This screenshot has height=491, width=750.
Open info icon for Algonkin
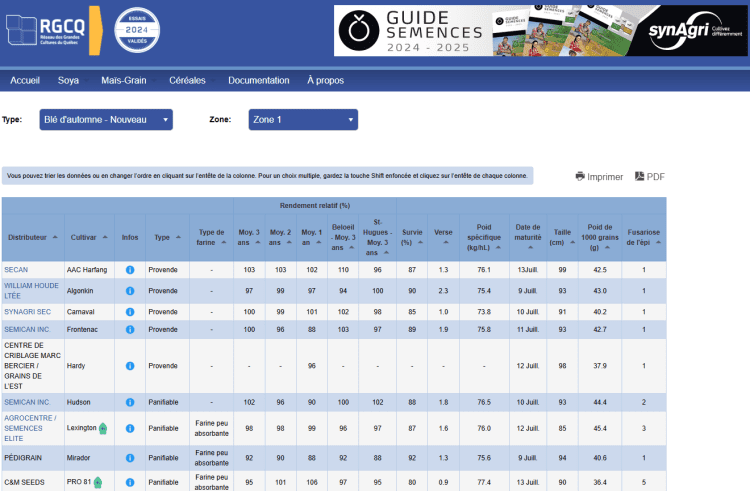(x=130, y=291)
